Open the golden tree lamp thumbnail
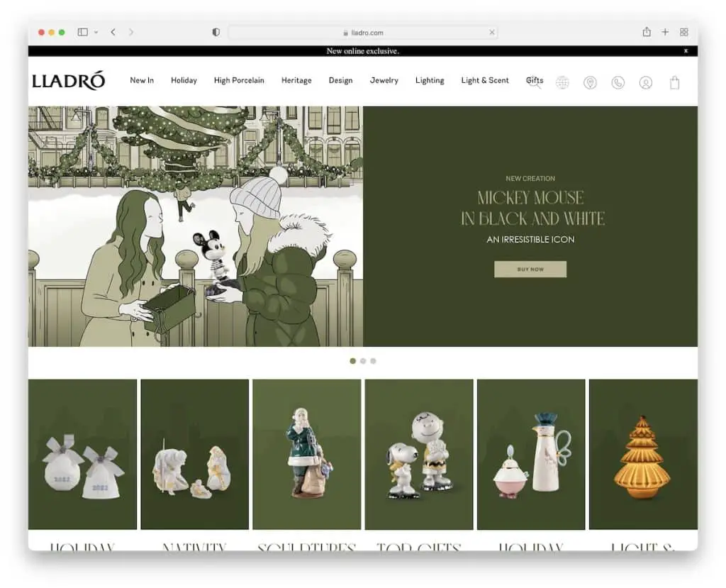Image resolution: width=726 pixels, height=588 pixels. point(643,454)
